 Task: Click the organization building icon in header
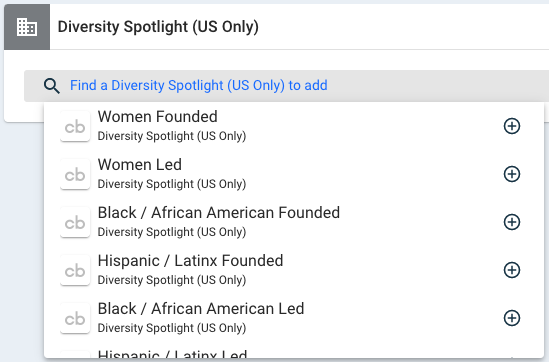coord(27,27)
